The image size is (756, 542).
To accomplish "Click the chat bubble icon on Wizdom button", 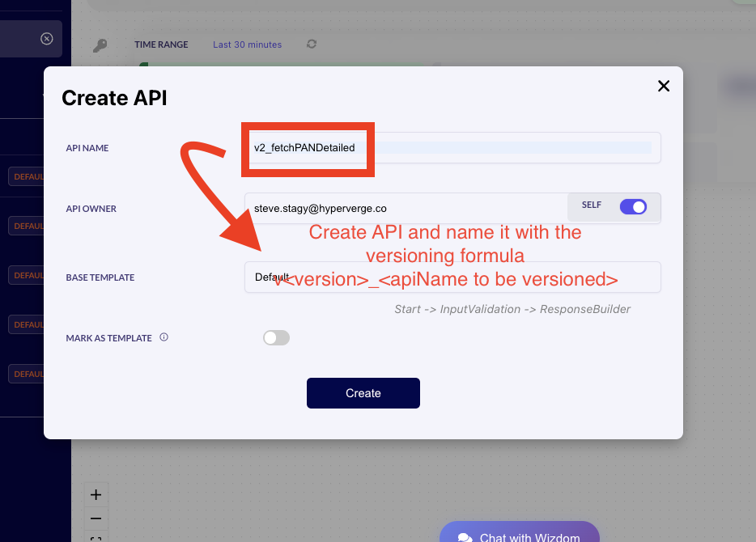I will pos(464,536).
